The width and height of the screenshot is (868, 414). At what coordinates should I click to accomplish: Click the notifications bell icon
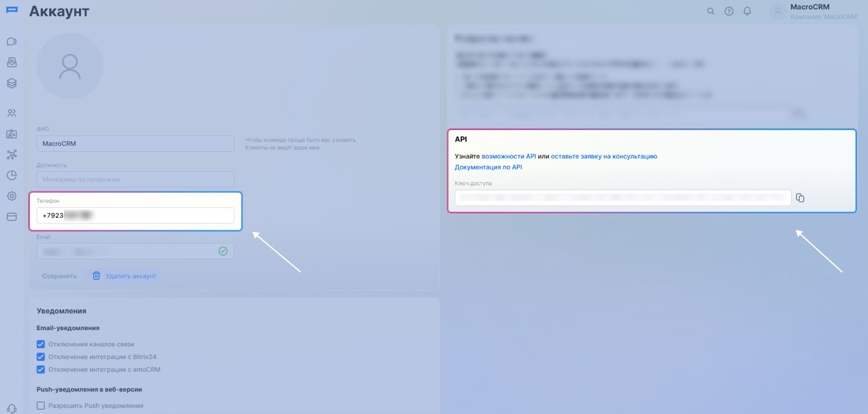pos(747,11)
